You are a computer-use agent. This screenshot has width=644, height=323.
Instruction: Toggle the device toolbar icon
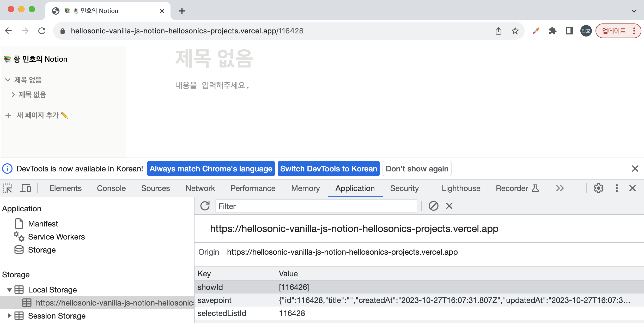(26, 188)
